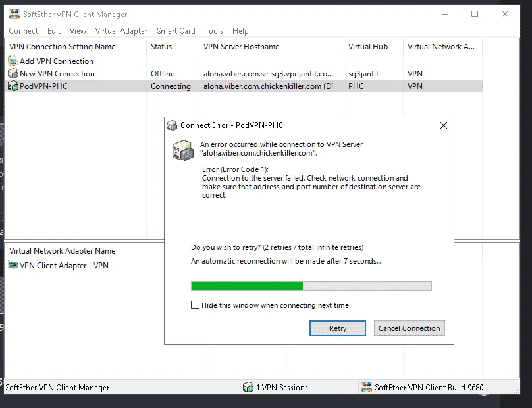Click the Virtual Network Adapter Name header
This screenshot has height=408, width=532.
click(62, 251)
